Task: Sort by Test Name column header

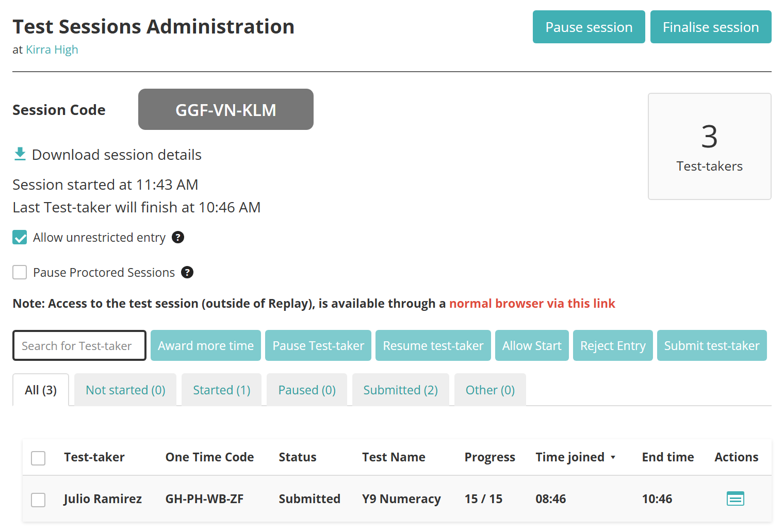Action: (x=394, y=457)
